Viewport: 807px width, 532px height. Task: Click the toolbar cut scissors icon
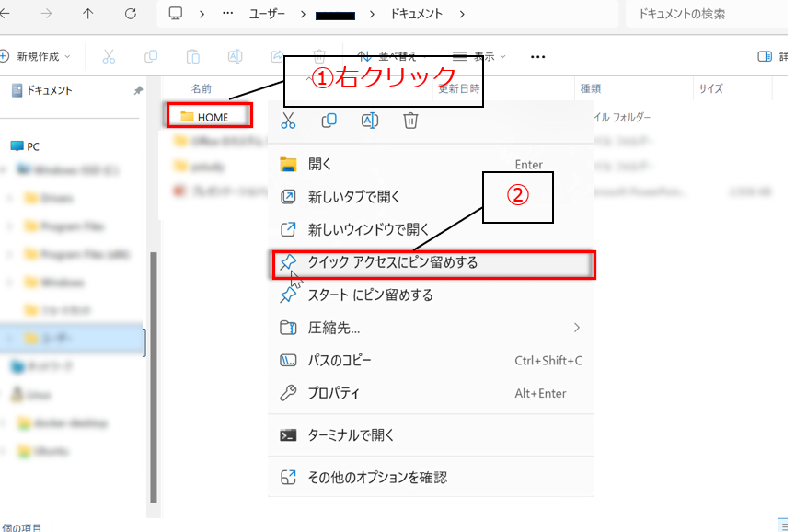(x=109, y=57)
